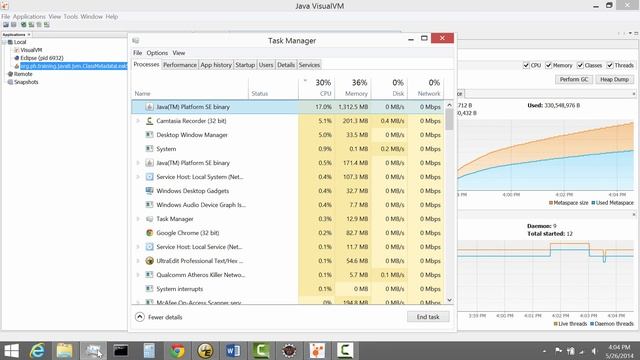Click Heap Dump button in VisualVM
The height and width of the screenshot is (360, 640).
pos(614,80)
